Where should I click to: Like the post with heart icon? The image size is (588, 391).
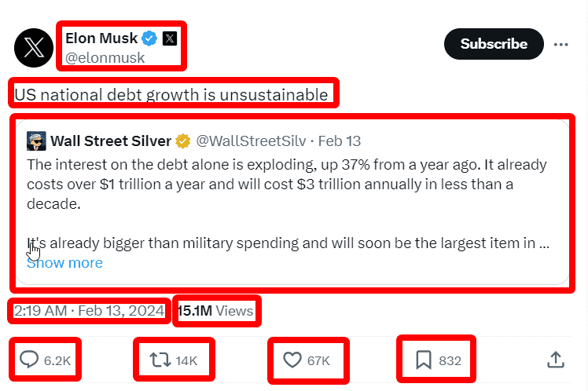292,360
